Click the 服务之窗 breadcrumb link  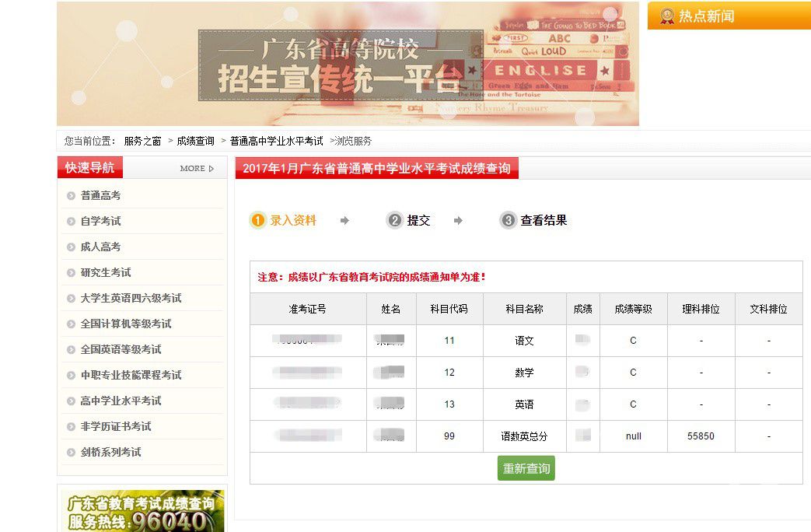coord(142,142)
